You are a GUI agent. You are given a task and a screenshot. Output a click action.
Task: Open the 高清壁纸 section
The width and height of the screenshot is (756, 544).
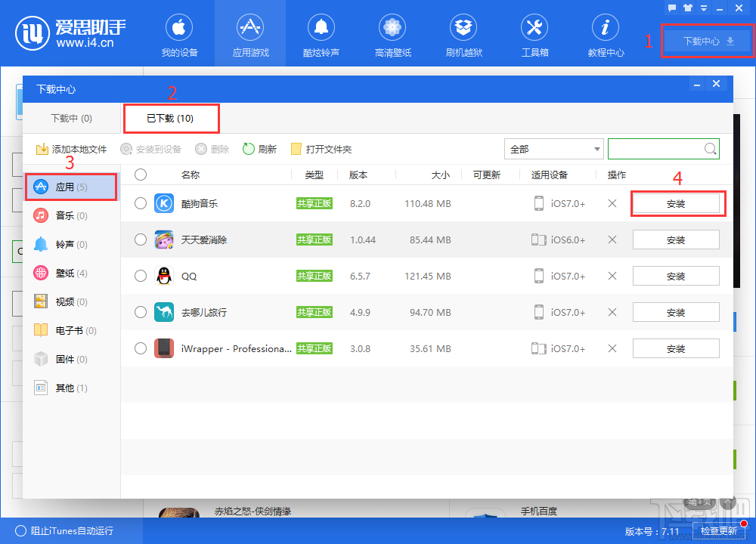coord(392,34)
